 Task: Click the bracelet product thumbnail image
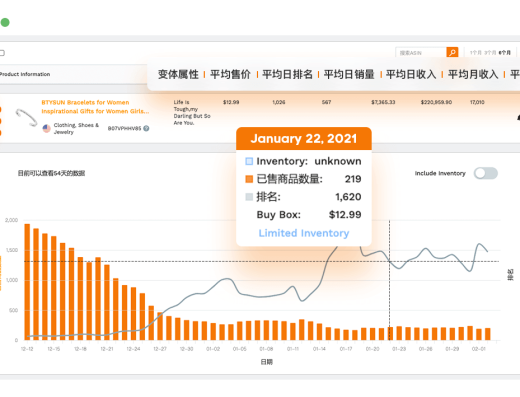(27, 117)
